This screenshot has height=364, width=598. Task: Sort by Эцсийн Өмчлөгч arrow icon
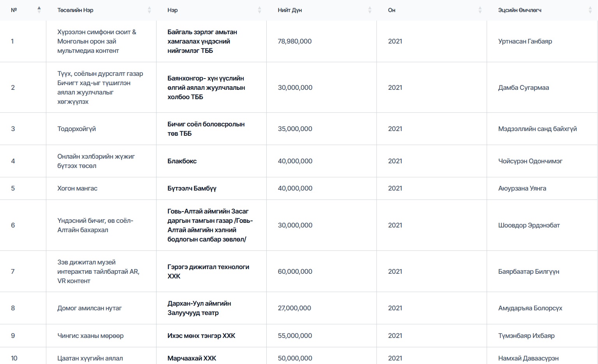click(x=590, y=10)
